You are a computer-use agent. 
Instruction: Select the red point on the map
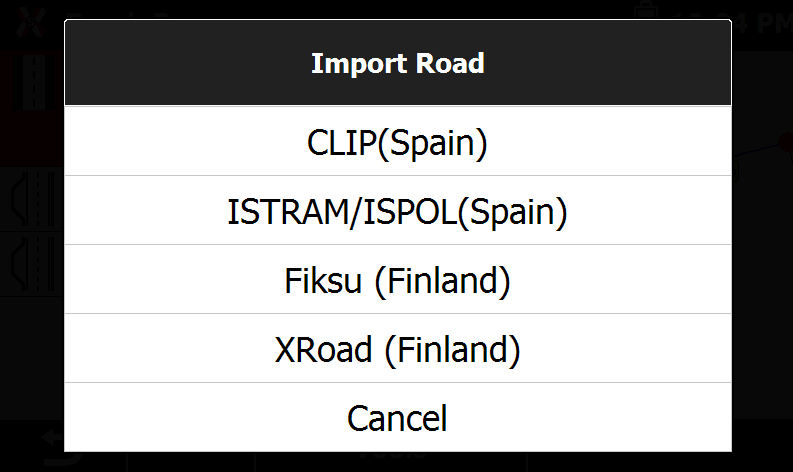tap(786, 143)
